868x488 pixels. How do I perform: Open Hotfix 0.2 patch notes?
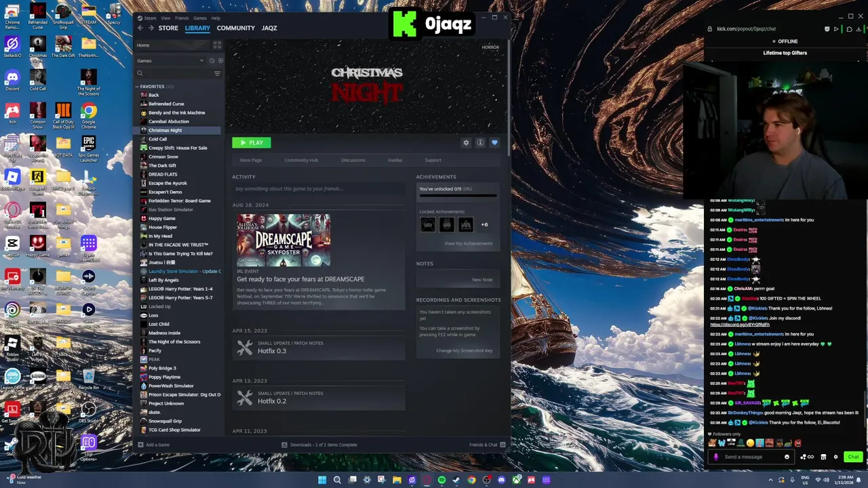(x=319, y=398)
